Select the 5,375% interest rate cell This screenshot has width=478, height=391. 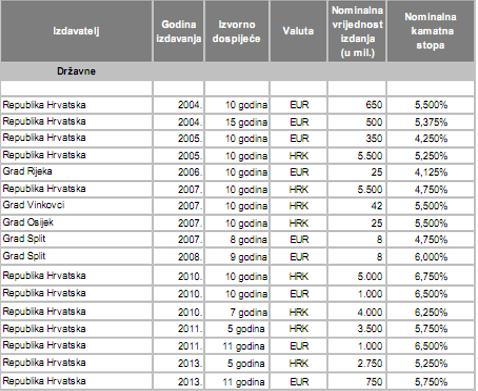pos(431,122)
